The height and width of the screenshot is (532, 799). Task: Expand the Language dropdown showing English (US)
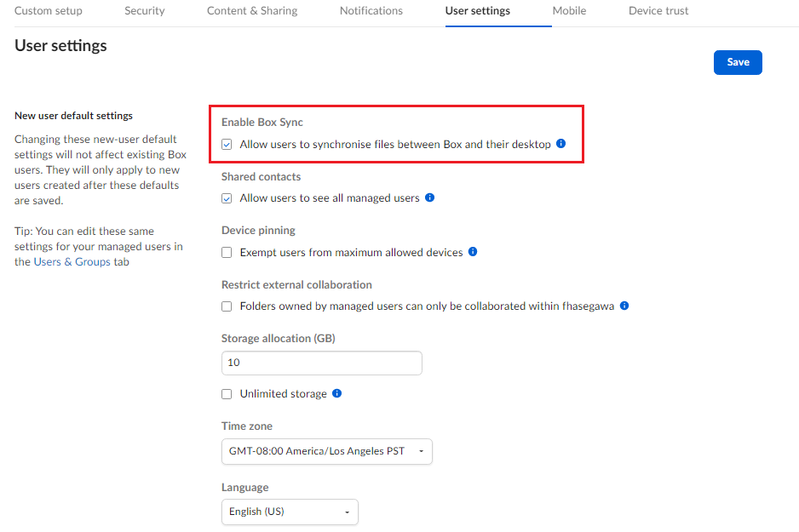click(289, 512)
